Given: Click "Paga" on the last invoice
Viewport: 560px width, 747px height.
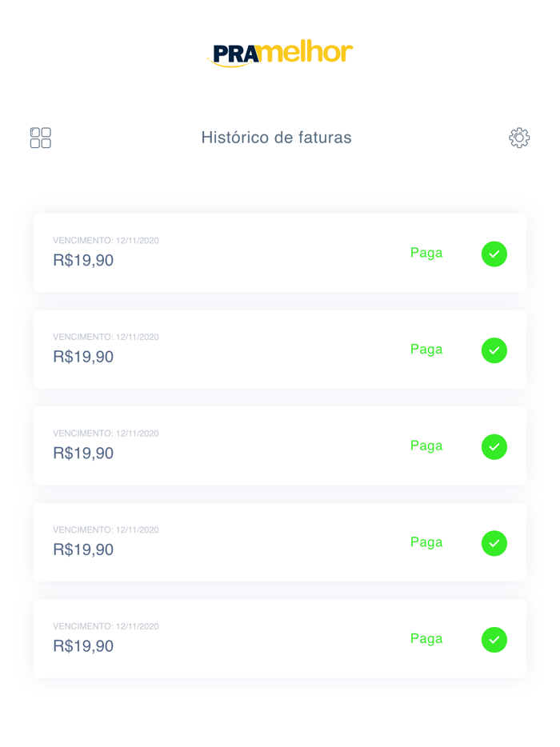Looking at the screenshot, I should (x=426, y=639).
